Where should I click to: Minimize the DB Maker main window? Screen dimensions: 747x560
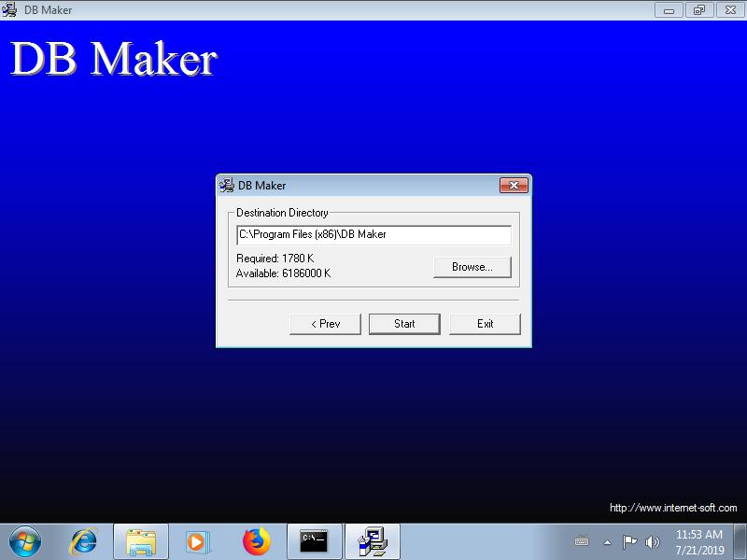pyautogui.click(x=669, y=9)
